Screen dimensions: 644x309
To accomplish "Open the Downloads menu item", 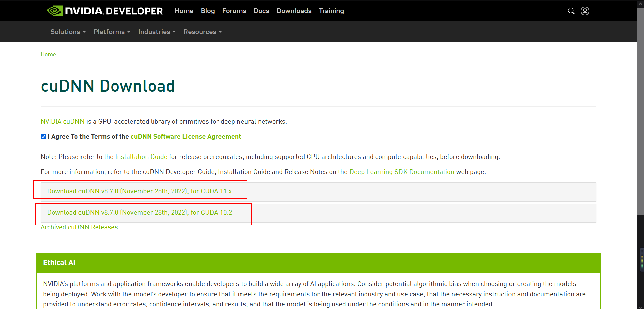I will pos(294,11).
